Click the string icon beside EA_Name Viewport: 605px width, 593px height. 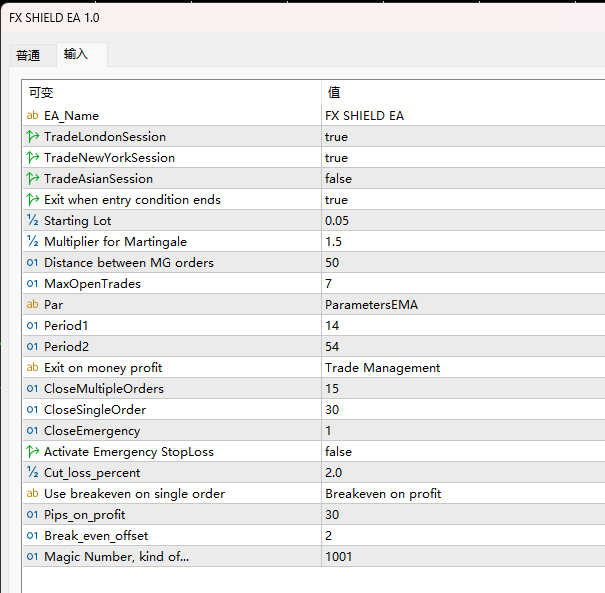(32, 115)
